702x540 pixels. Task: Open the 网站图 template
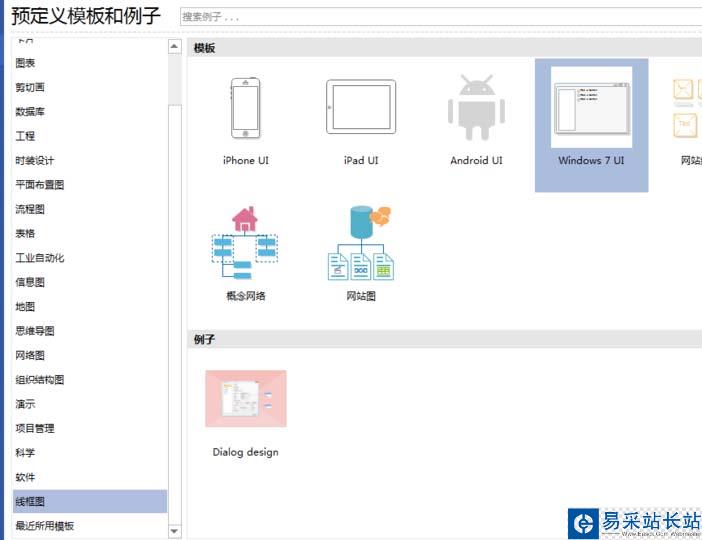[x=361, y=254]
